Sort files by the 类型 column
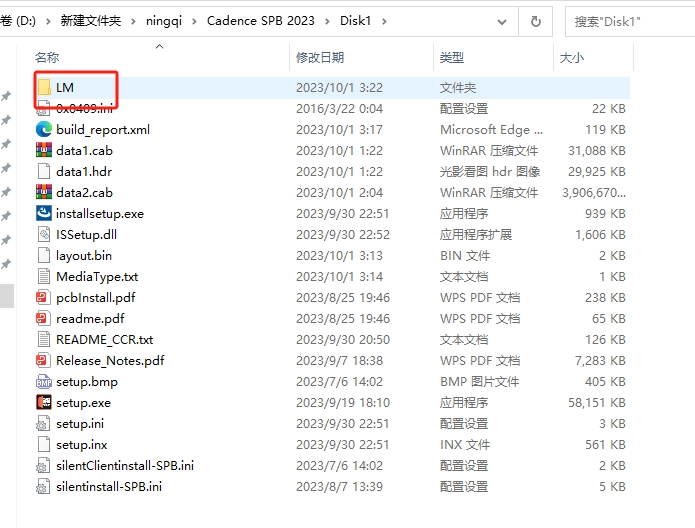The width and height of the screenshot is (695, 528). click(x=451, y=58)
